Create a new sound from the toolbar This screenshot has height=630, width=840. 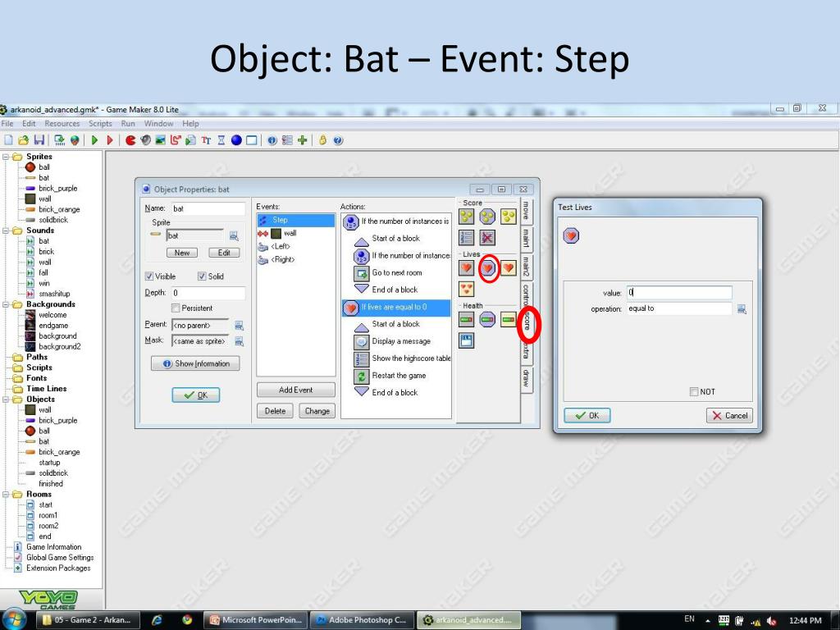(x=145, y=140)
